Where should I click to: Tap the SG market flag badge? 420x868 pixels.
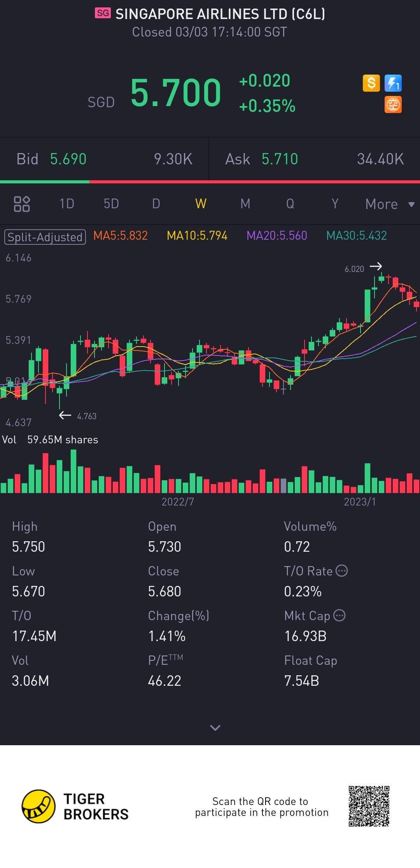103,13
